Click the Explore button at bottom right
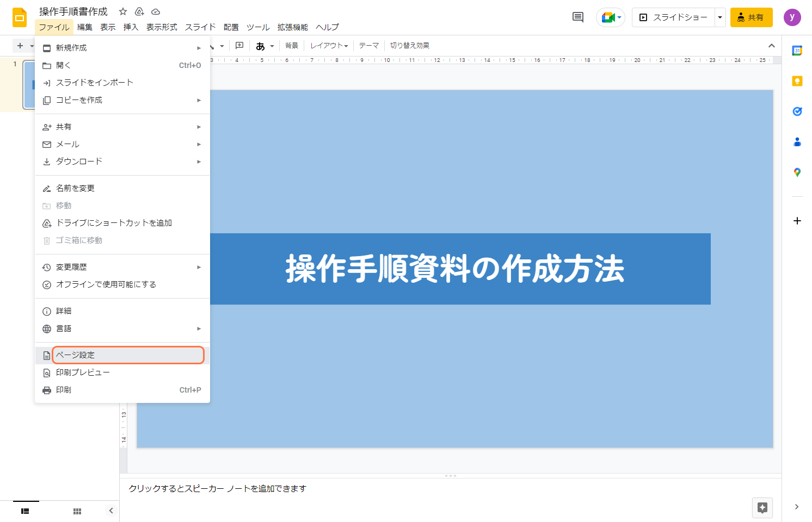Screen dimensions: 812x522 pos(762,508)
